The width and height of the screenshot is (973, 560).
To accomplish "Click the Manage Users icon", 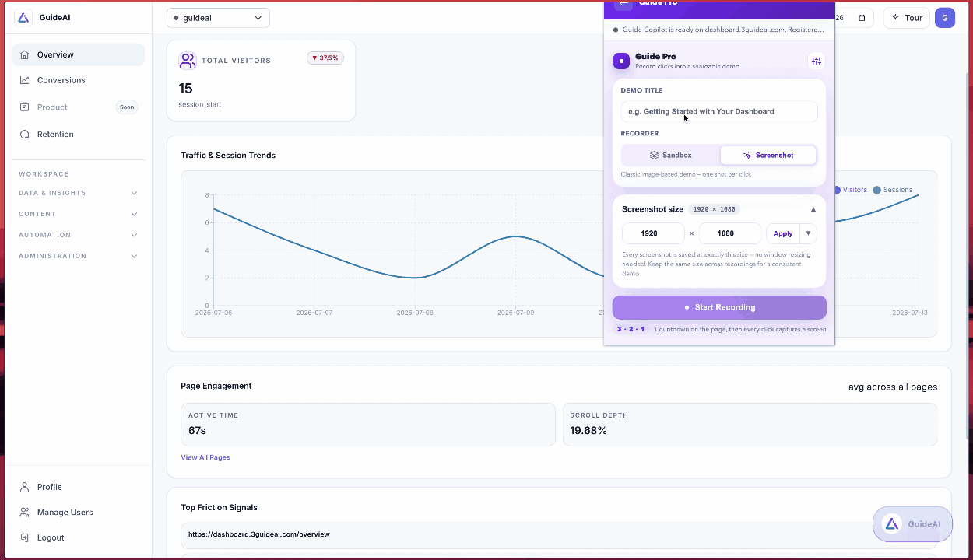I will [25, 512].
